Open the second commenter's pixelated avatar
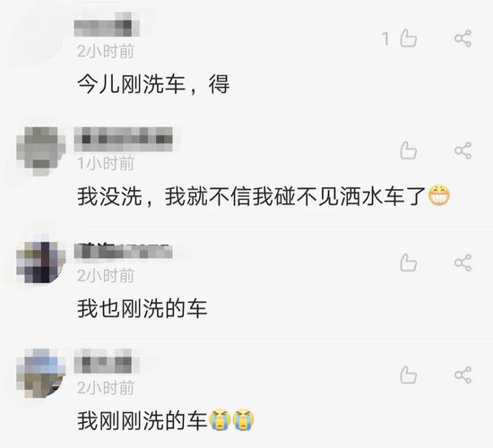Viewport: 493px width, 448px height. click(41, 151)
